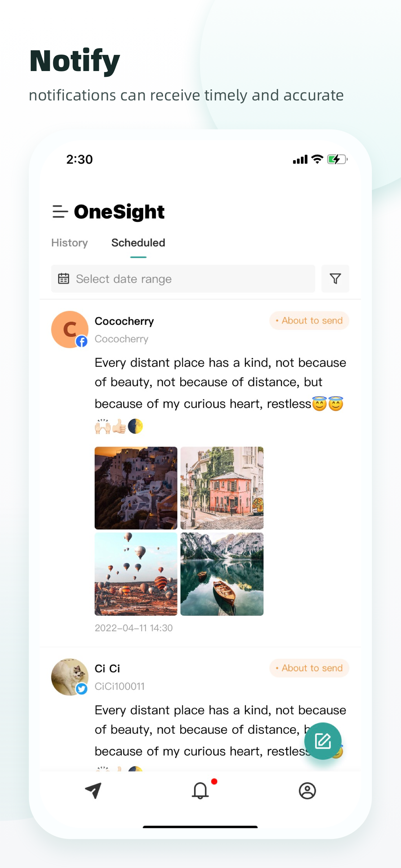This screenshot has width=401, height=868.
Task: Tap Ci Ci's cat Twitter avatar
Action: pos(70,677)
